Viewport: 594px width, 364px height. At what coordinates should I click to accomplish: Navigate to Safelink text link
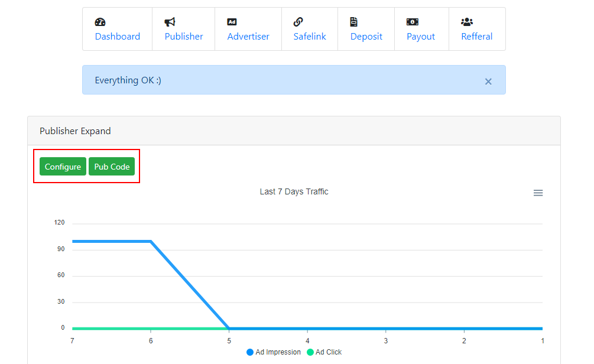coord(310,37)
